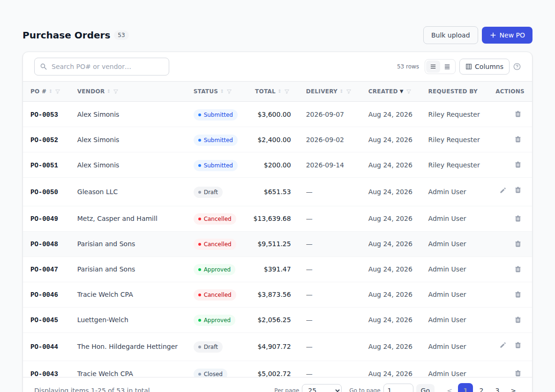555x392 pixels.
Task: Delete purchase order PO-0048
Action: (518, 244)
